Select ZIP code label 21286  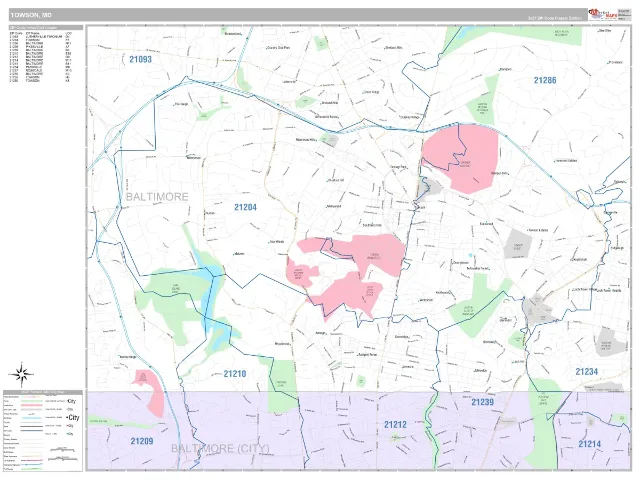point(545,80)
